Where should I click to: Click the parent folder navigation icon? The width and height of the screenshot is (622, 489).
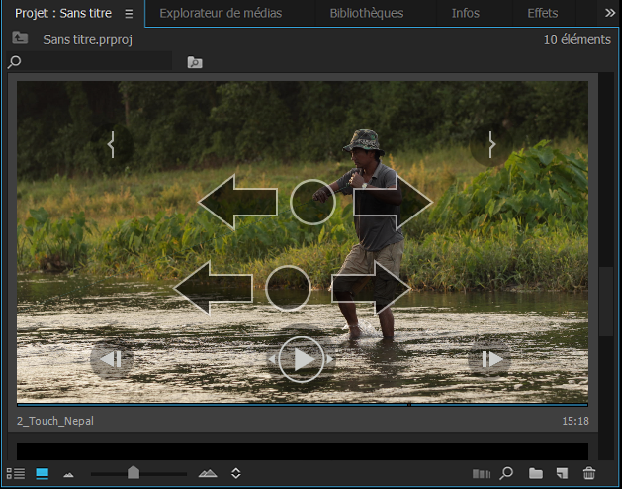pos(20,38)
